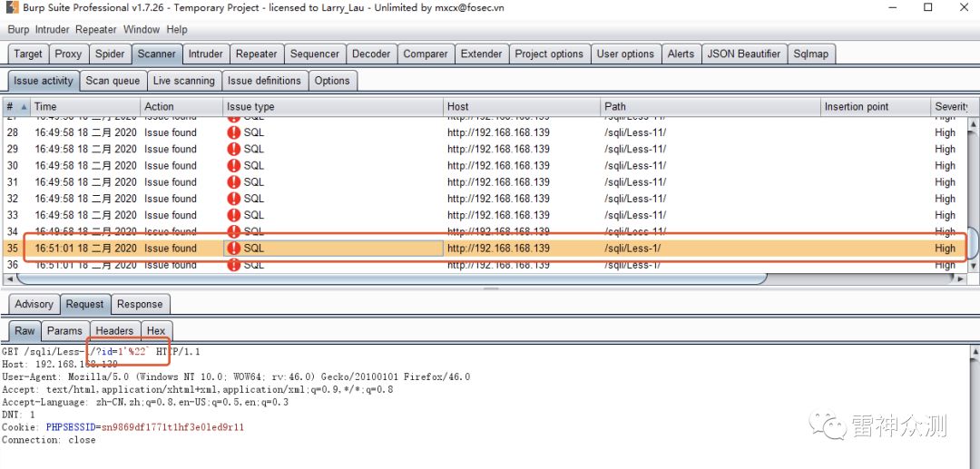Open the Comparer tab
The height and width of the screenshot is (469, 980).
(x=426, y=54)
